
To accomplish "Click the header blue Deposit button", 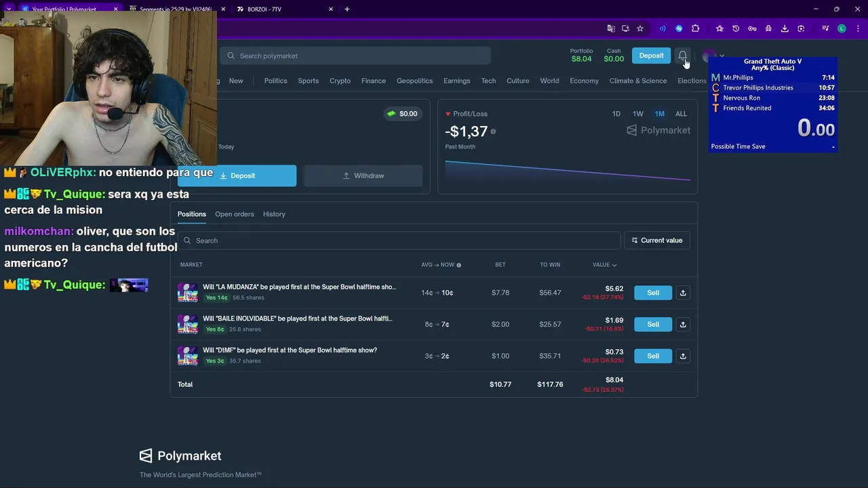I will click(x=651, y=56).
